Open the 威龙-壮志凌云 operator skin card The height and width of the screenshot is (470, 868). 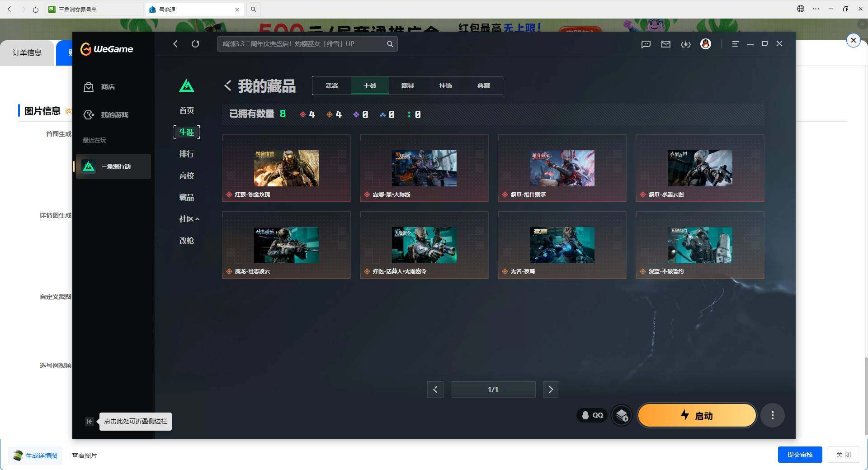[286, 245]
